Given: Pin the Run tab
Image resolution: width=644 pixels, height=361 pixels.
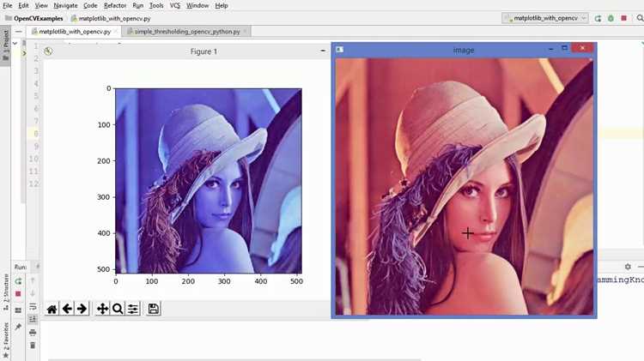Looking at the screenshot, I should pyautogui.click(x=18, y=327).
